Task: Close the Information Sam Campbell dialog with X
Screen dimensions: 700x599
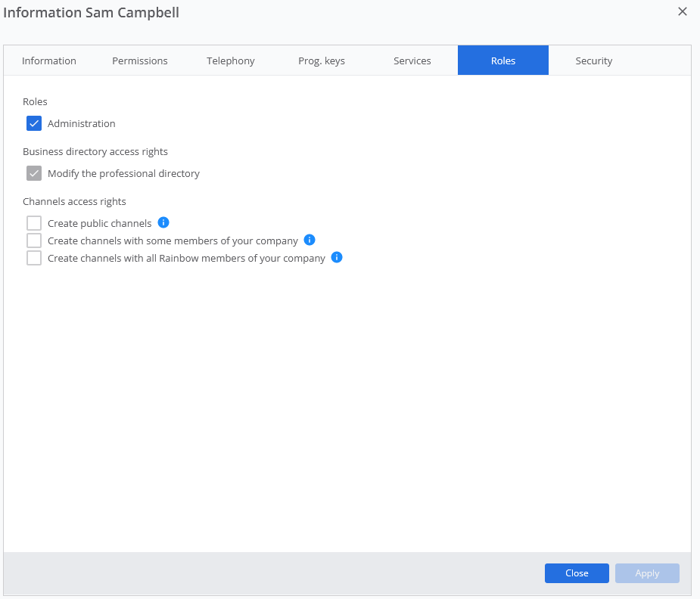Action: 682,11
